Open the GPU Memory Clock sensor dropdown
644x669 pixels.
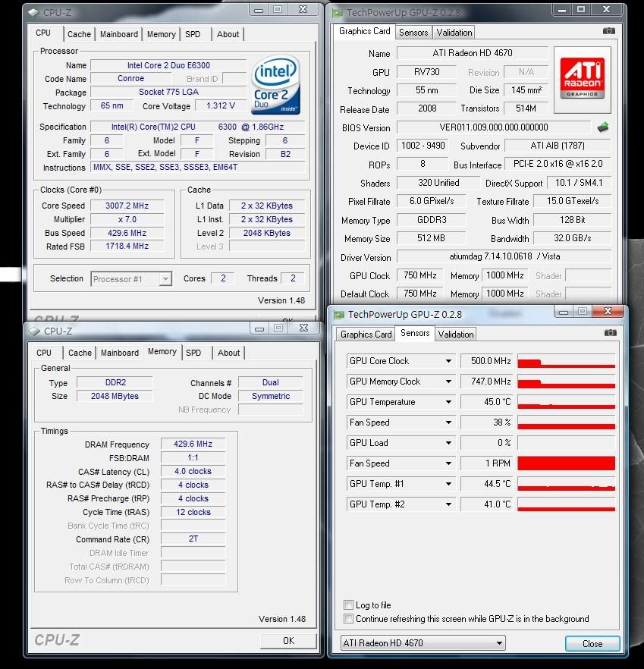click(448, 382)
